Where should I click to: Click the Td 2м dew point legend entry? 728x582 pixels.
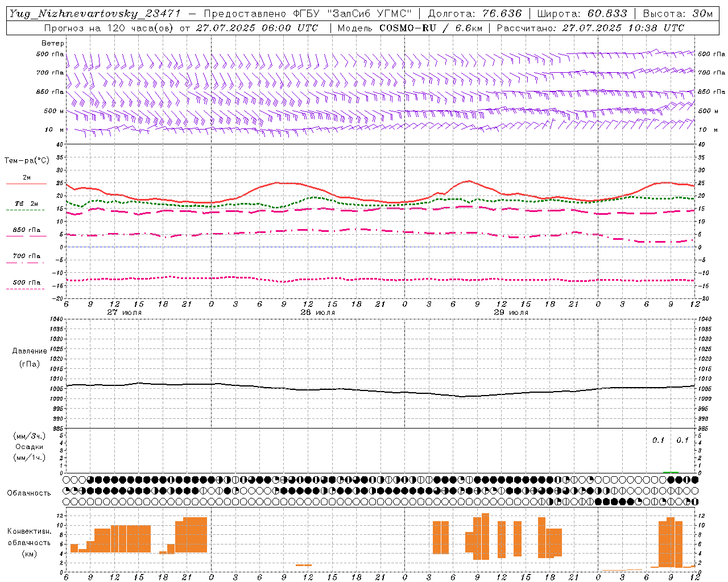[26, 203]
